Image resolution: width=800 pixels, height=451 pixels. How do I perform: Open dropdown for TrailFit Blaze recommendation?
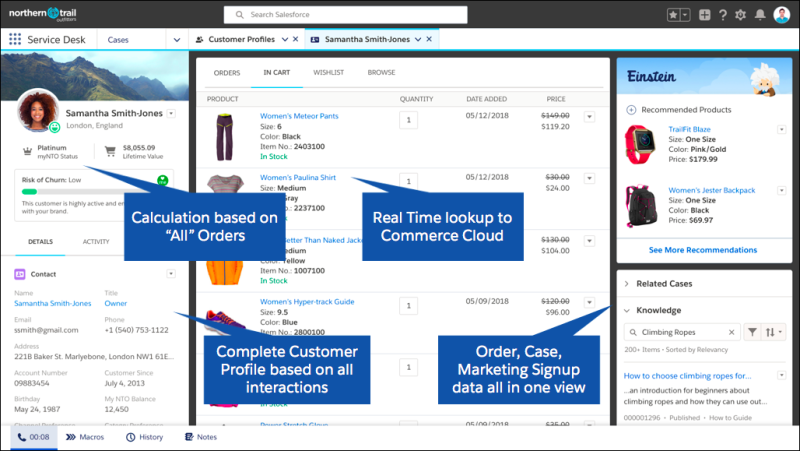pyautogui.click(x=781, y=130)
